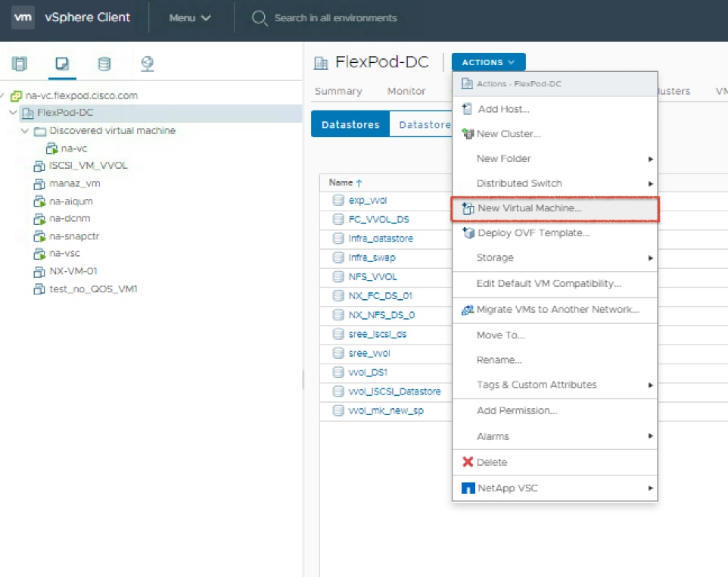Open the sree_vvol datastore row

coord(369,354)
